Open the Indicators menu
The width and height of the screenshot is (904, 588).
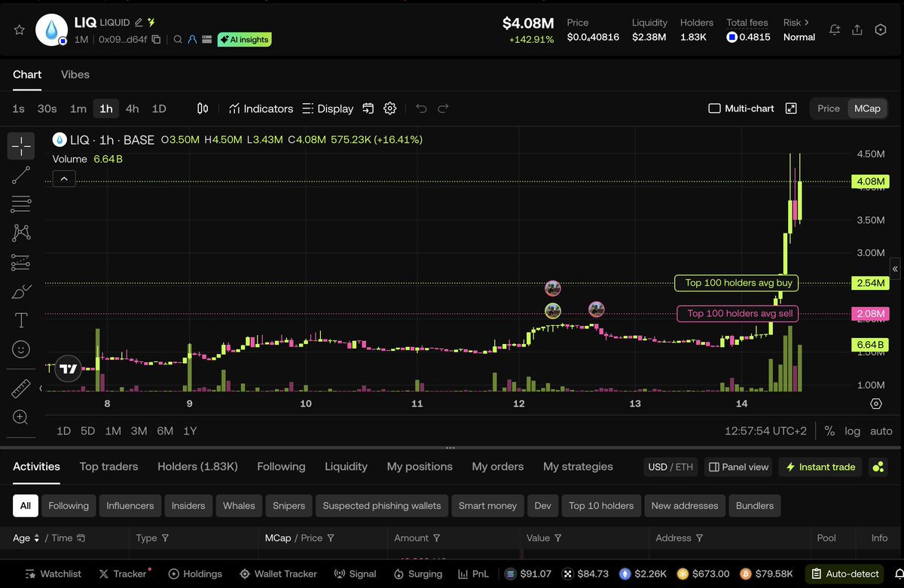coord(261,108)
